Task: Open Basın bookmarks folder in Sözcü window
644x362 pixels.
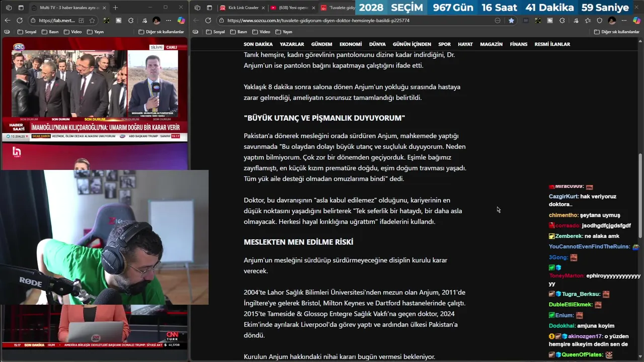Action: coord(239,32)
